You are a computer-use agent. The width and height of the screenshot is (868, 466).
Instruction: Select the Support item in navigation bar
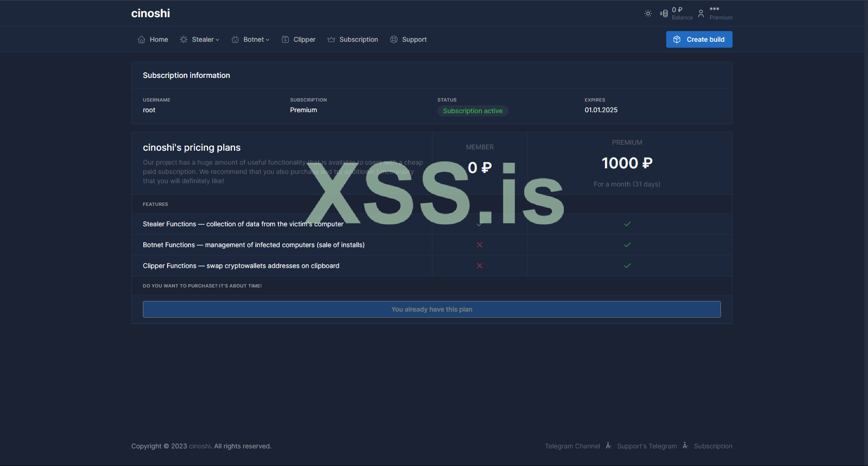(414, 39)
